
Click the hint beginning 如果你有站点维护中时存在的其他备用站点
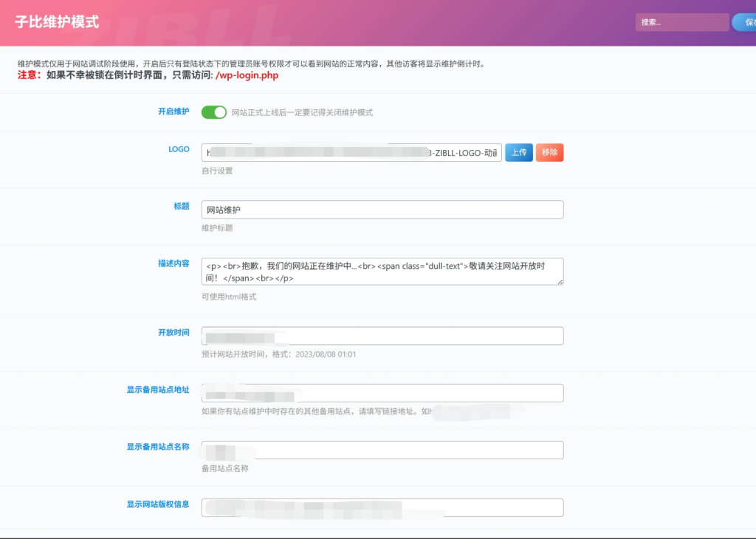coord(316,411)
